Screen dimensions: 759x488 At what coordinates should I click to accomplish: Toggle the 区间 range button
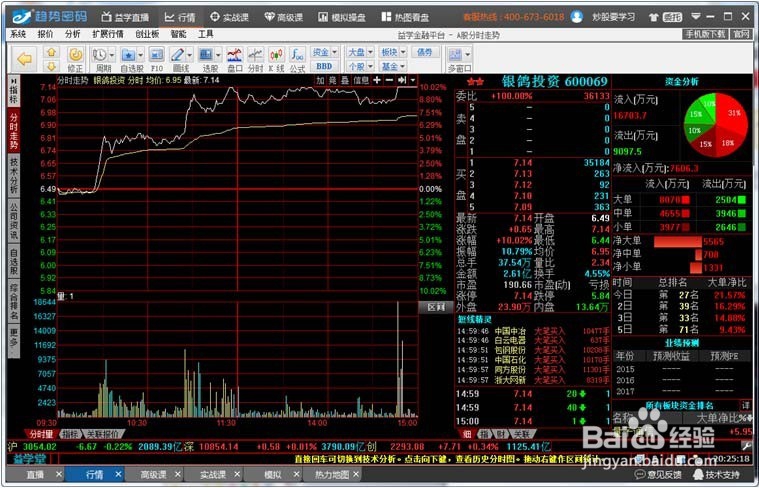click(436, 307)
